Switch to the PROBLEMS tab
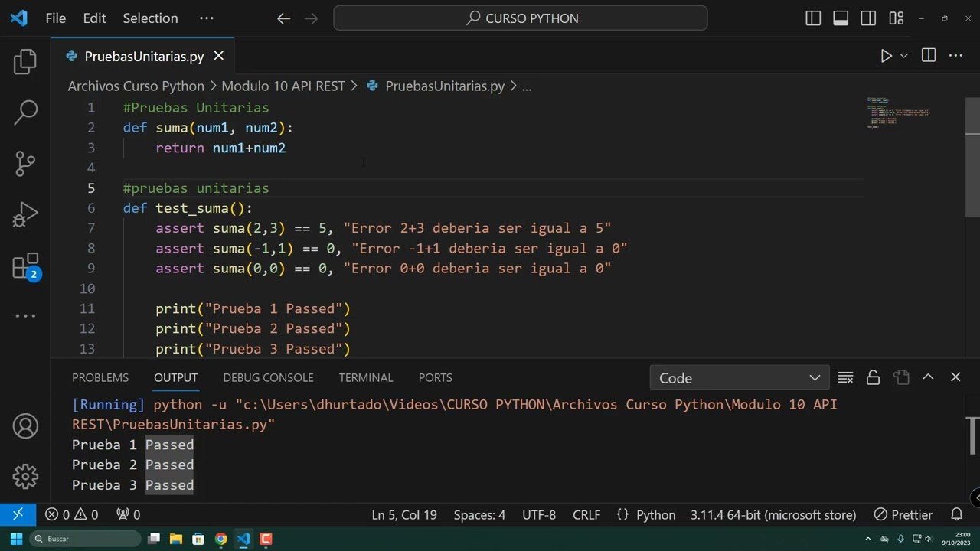The height and width of the screenshot is (551, 980). [100, 377]
